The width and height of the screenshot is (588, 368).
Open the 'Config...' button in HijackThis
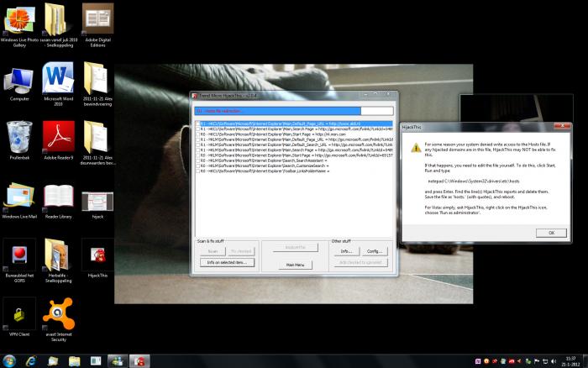375,251
